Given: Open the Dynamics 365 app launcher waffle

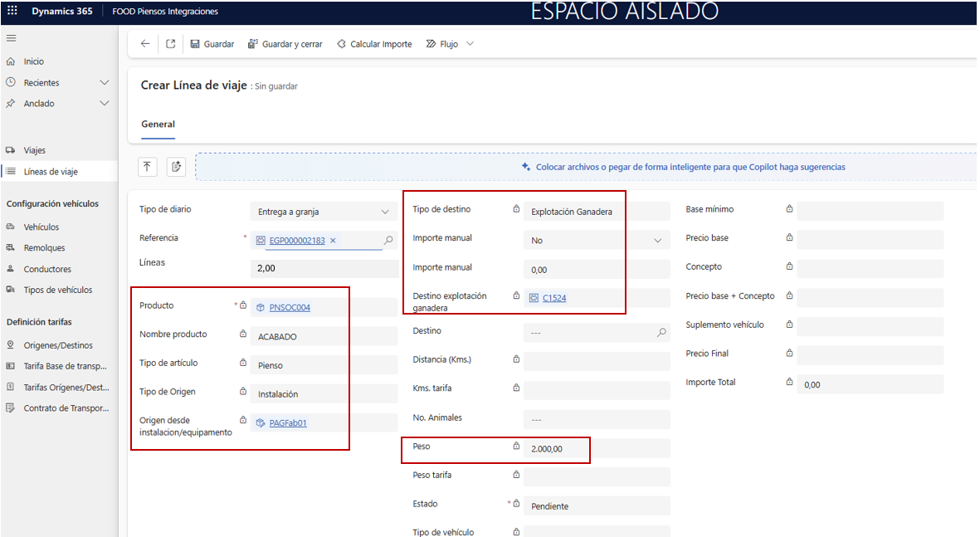Looking at the screenshot, I should pos(12,12).
